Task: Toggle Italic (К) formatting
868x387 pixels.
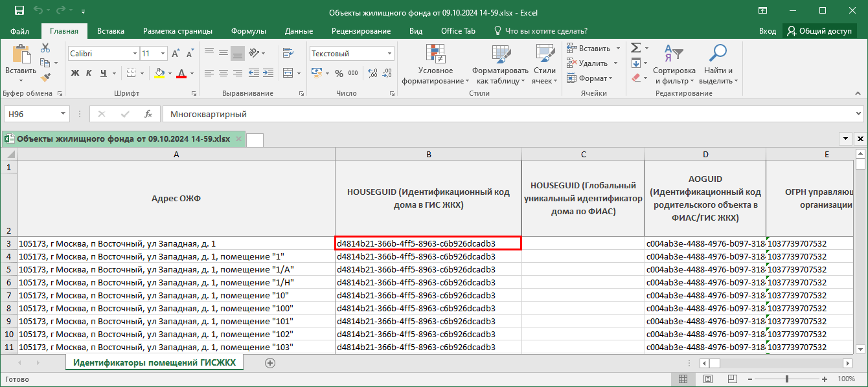Action: (89, 73)
